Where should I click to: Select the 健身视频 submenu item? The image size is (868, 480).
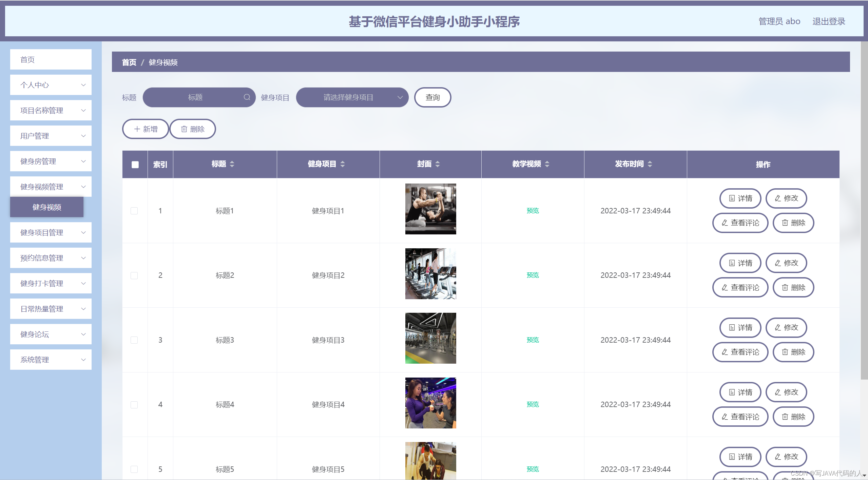tap(47, 207)
